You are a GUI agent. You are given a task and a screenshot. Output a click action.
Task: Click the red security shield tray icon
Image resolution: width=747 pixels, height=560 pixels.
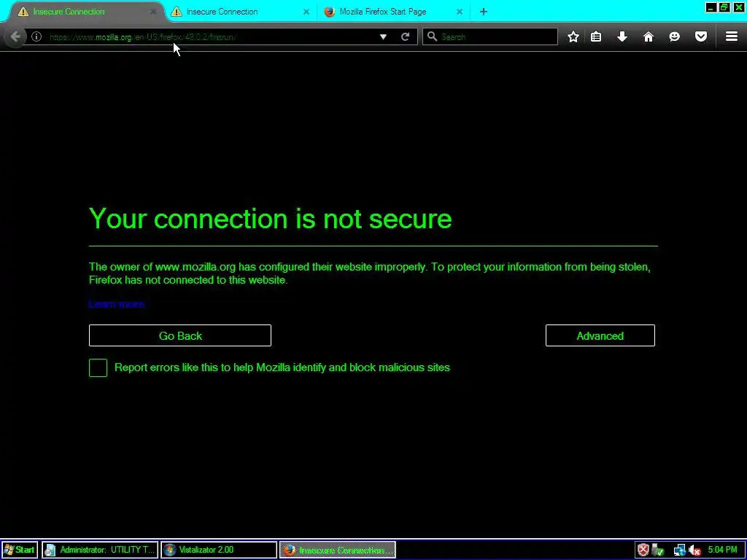(x=643, y=550)
